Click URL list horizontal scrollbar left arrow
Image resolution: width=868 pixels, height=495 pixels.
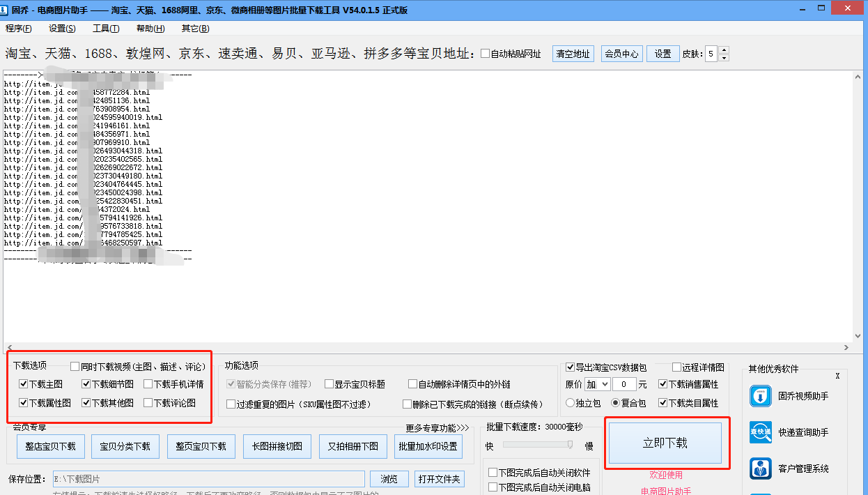tap(9, 346)
